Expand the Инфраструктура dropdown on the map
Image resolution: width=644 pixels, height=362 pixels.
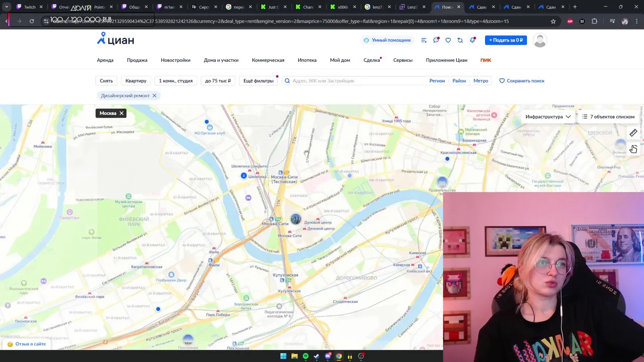(x=548, y=117)
